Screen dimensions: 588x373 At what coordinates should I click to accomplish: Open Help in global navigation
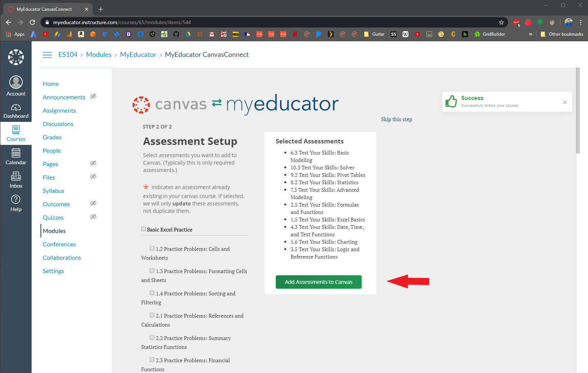(16, 203)
